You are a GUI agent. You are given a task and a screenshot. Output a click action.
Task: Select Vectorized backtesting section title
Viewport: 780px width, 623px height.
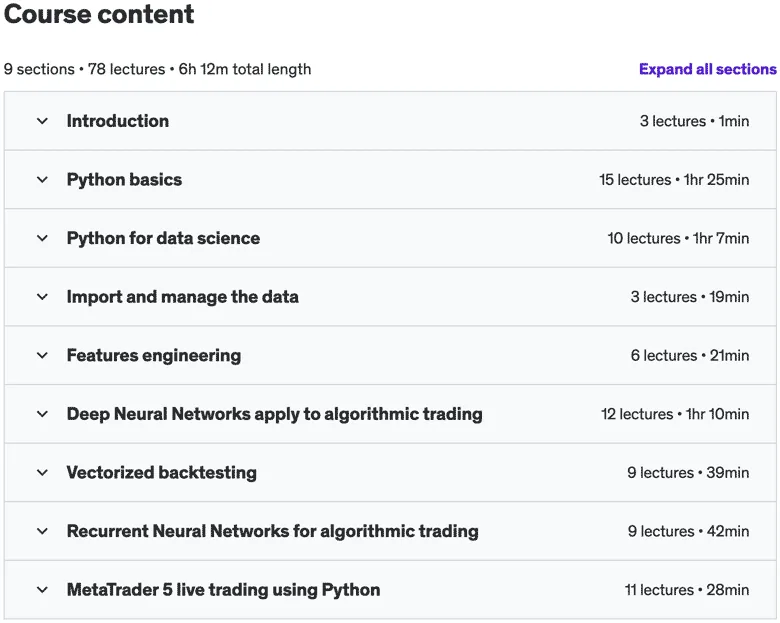(162, 473)
